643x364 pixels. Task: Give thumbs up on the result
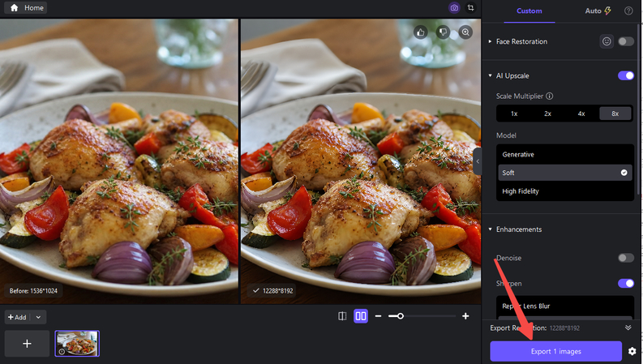[420, 32]
